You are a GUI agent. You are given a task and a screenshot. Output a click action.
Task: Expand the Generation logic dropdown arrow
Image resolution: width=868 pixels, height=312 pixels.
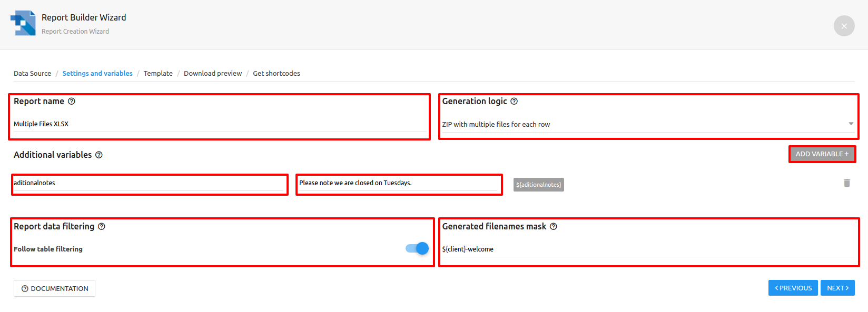click(851, 124)
